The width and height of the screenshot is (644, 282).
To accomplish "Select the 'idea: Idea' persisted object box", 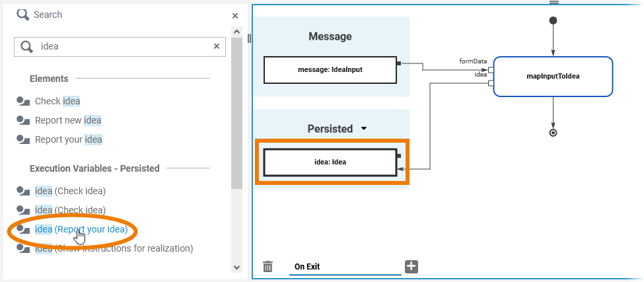I will pyautogui.click(x=330, y=162).
